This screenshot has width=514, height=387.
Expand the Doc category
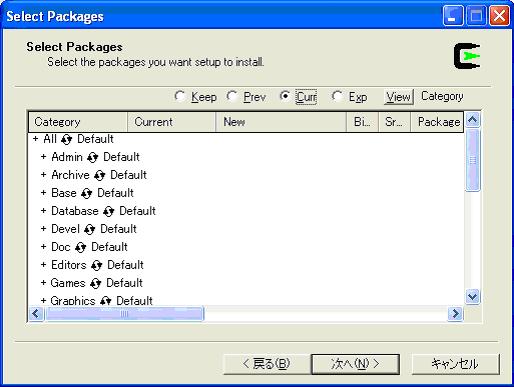[43, 247]
